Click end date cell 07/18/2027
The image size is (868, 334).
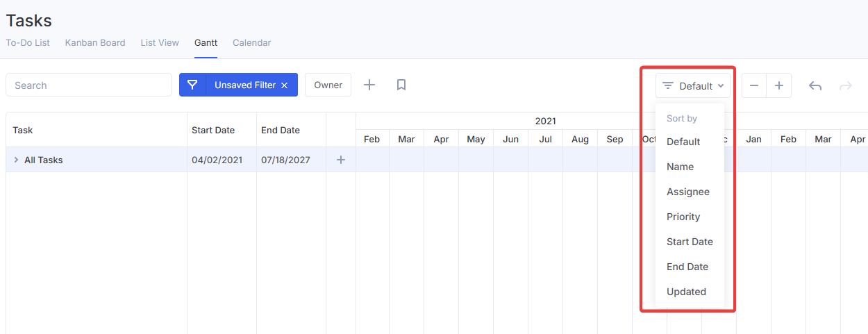285,160
